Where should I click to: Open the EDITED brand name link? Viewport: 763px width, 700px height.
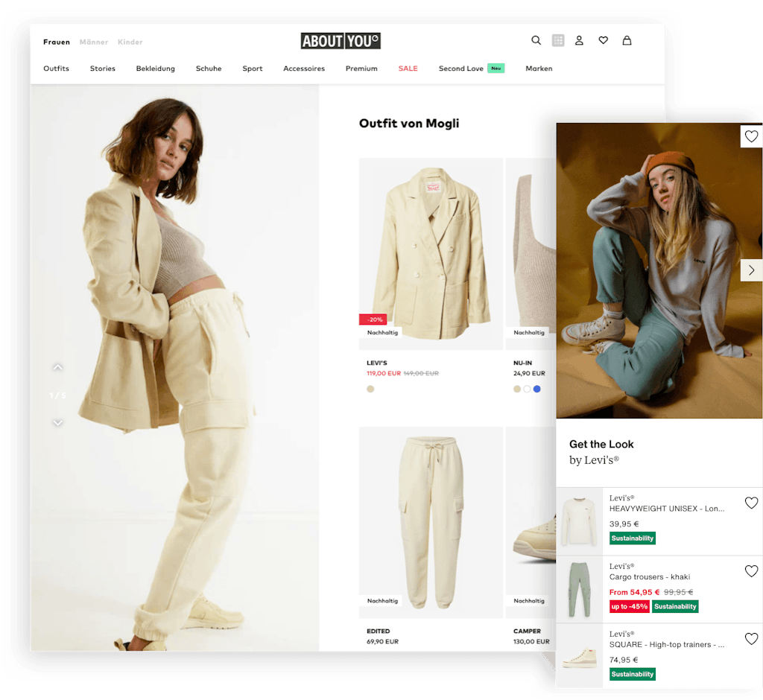pos(378,631)
